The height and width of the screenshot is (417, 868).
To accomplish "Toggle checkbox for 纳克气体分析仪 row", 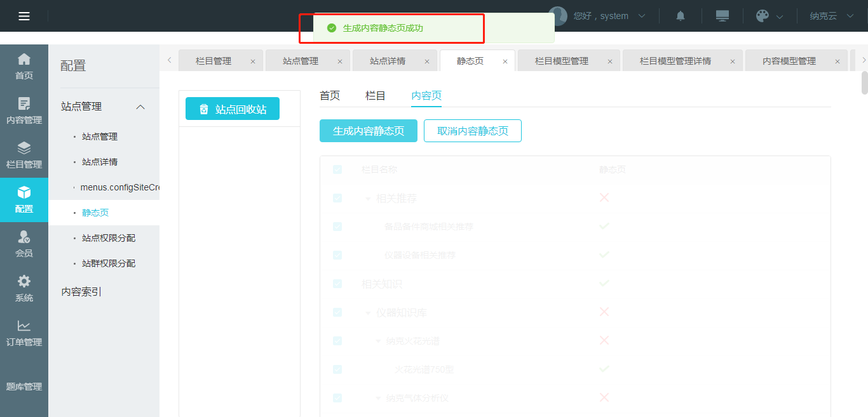I will click(337, 398).
